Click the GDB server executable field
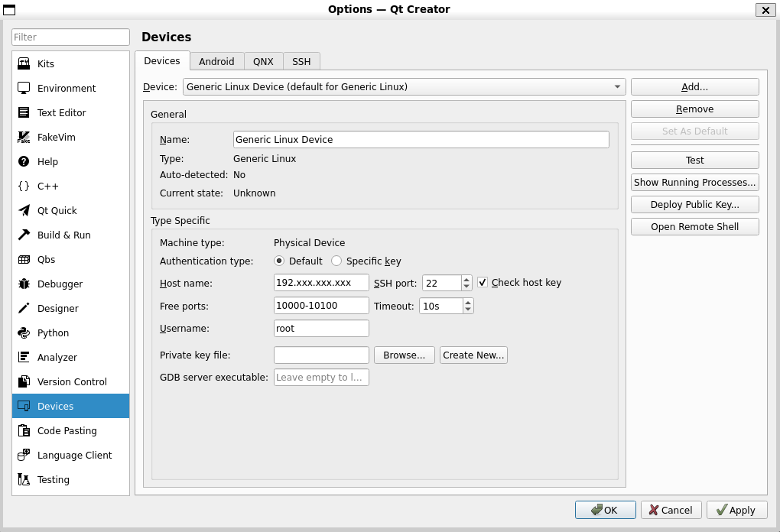This screenshot has width=780, height=532. [x=321, y=378]
